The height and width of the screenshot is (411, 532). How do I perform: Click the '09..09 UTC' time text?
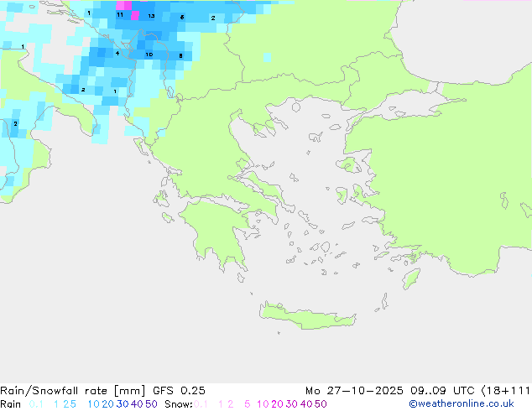point(442,391)
